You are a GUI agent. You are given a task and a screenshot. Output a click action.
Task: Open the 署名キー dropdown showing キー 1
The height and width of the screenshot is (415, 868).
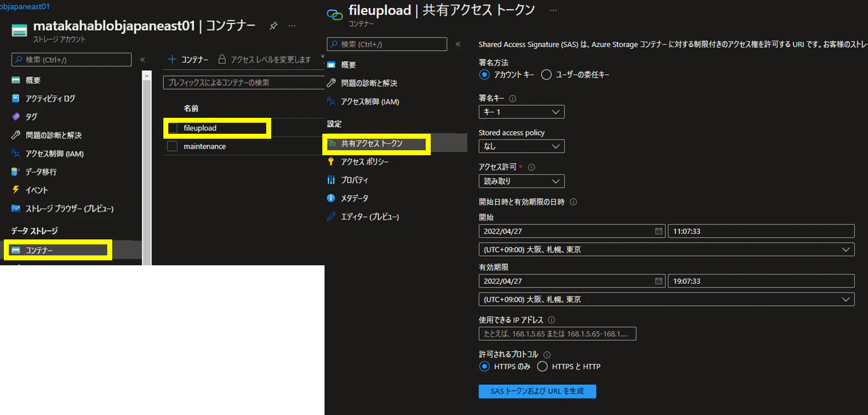pyautogui.click(x=521, y=112)
